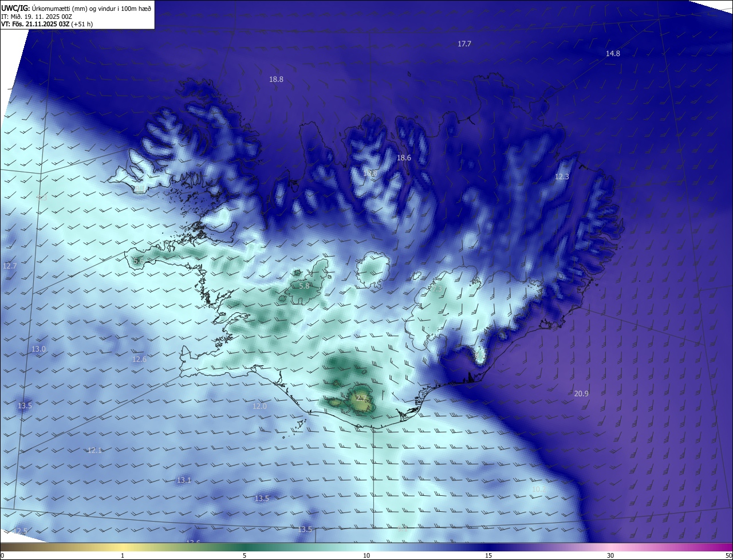Click the wind value '18.6' on the map
The width and height of the screenshot is (733, 560).
tap(404, 158)
